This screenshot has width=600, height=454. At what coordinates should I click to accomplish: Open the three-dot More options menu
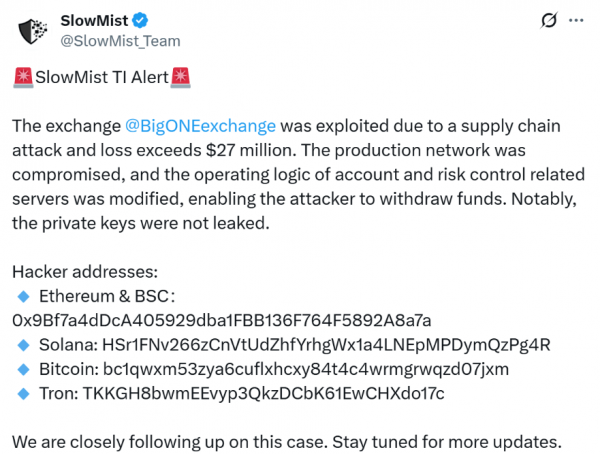click(576, 20)
